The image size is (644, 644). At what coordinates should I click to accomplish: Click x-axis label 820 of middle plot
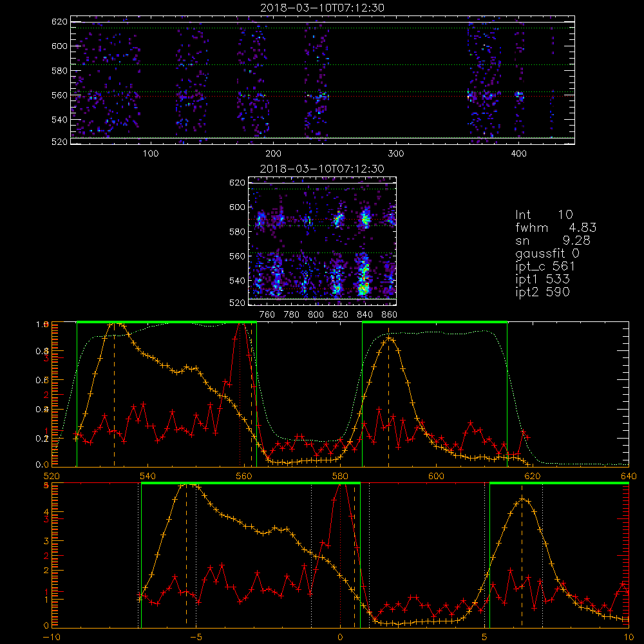[341, 315]
